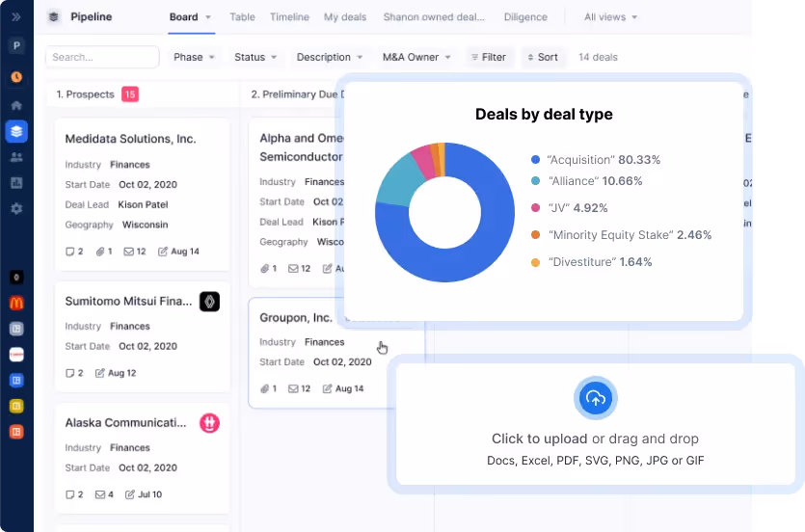805x532 pixels.
Task: Click the Sumitomo Mitsui Fina... deal title
Action: [x=128, y=301]
